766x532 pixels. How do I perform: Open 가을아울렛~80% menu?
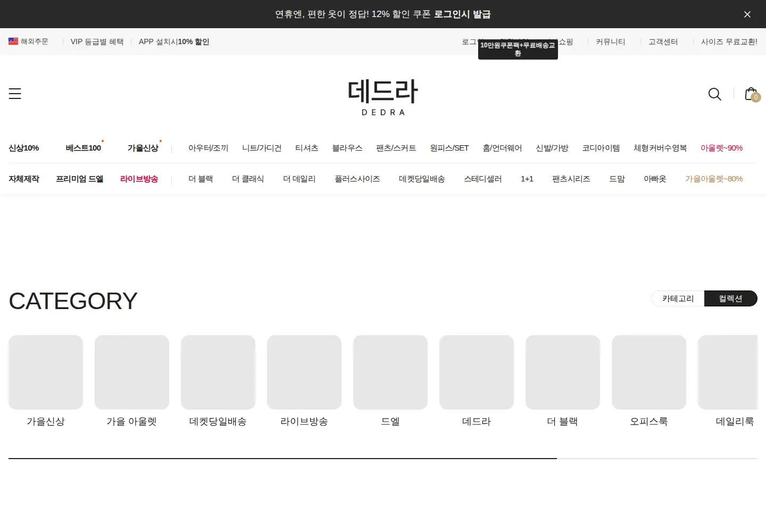pos(714,179)
